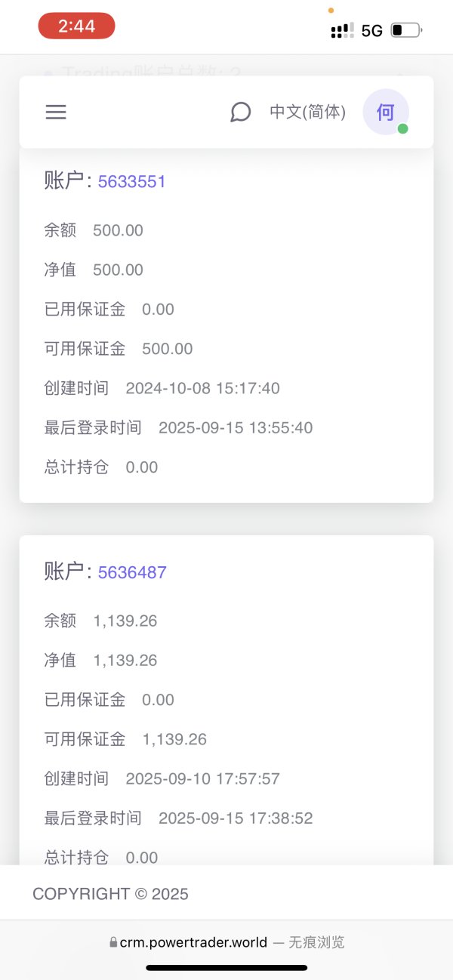Tap the 无痕浏览 incognito label
This screenshot has width=453, height=980.
click(x=316, y=942)
